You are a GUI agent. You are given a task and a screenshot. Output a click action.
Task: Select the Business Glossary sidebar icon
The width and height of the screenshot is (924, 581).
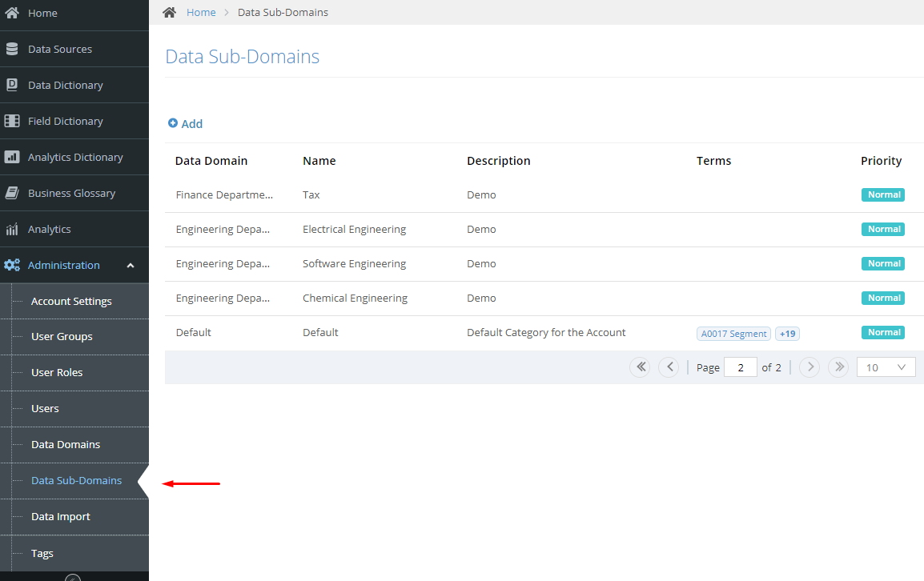[x=13, y=193]
